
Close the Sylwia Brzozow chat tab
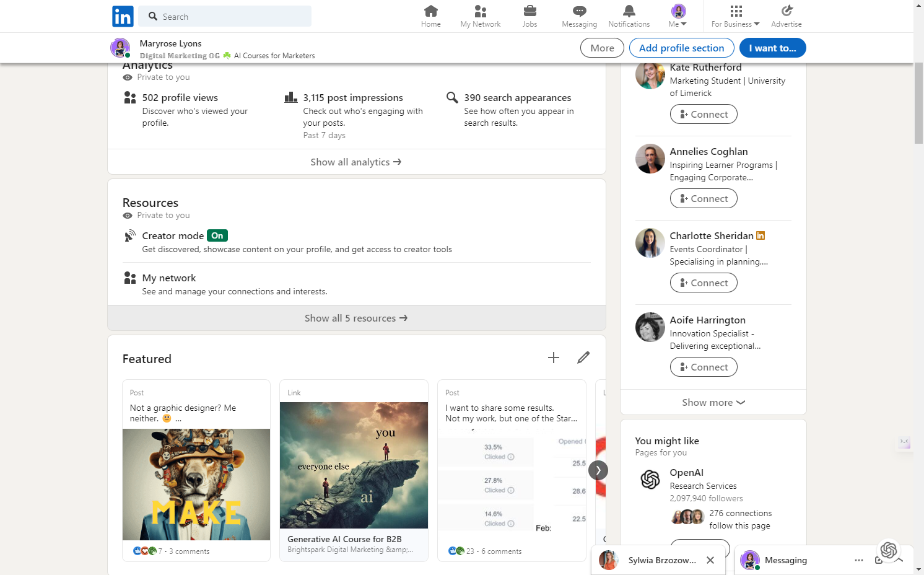[710, 560]
